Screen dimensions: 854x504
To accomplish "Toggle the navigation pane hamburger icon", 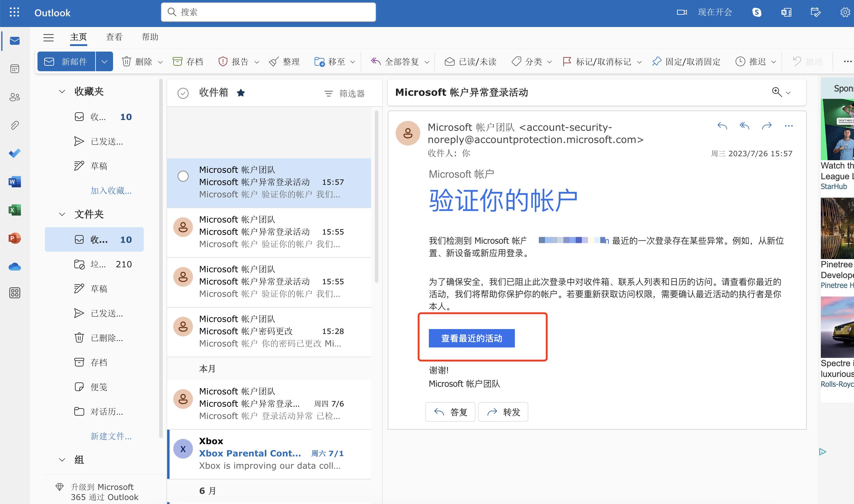I will click(49, 37).
